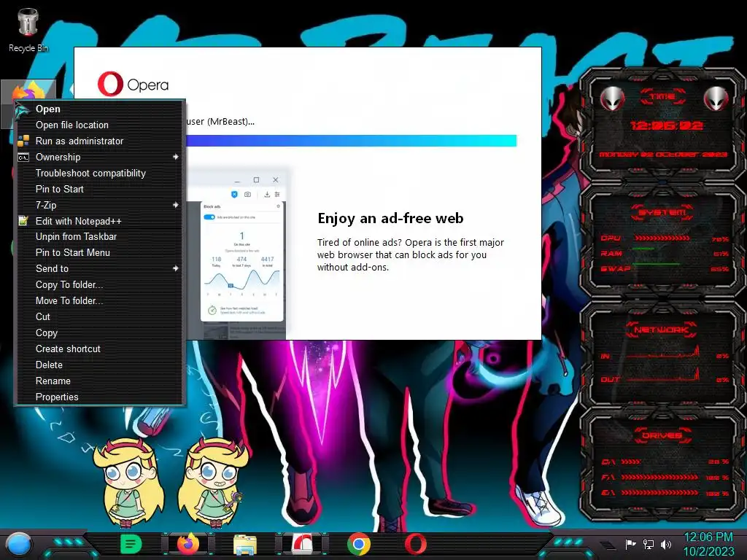Click the C:\ drive bar in the Drives widget
The height and width of the screenshot is (560, 747).
pyautogui.click(x=631, y=462)
